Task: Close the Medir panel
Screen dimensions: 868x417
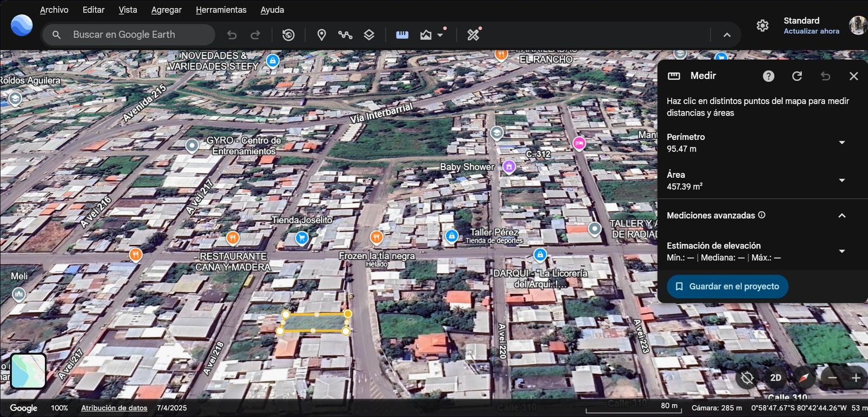Action: [854, 76]
